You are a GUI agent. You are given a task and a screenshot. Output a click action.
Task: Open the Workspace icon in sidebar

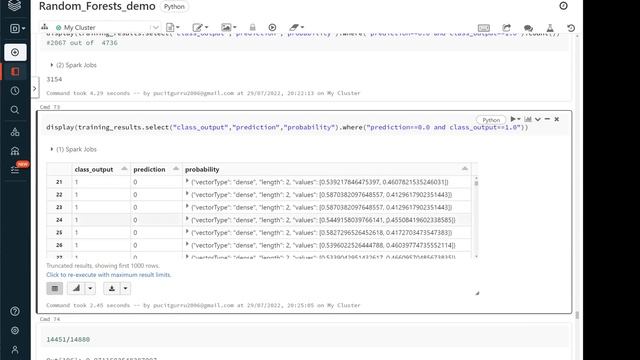tap(15, 71)
